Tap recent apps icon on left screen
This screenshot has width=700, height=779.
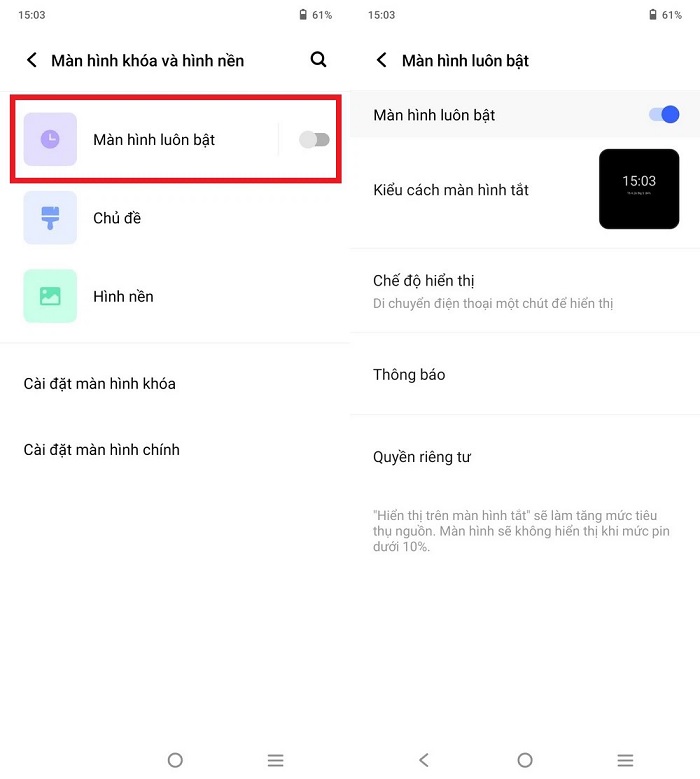pos(275,760)
